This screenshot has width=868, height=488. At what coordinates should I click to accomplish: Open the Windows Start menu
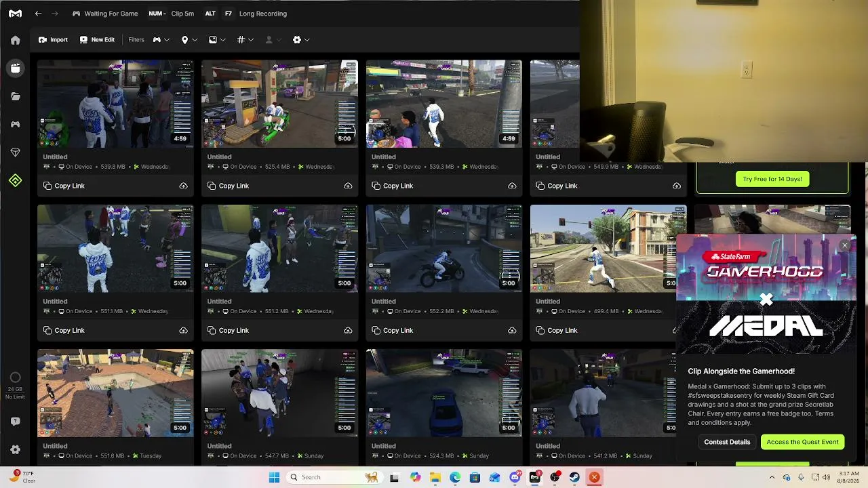pyautogui.click(x=274, y=477)
